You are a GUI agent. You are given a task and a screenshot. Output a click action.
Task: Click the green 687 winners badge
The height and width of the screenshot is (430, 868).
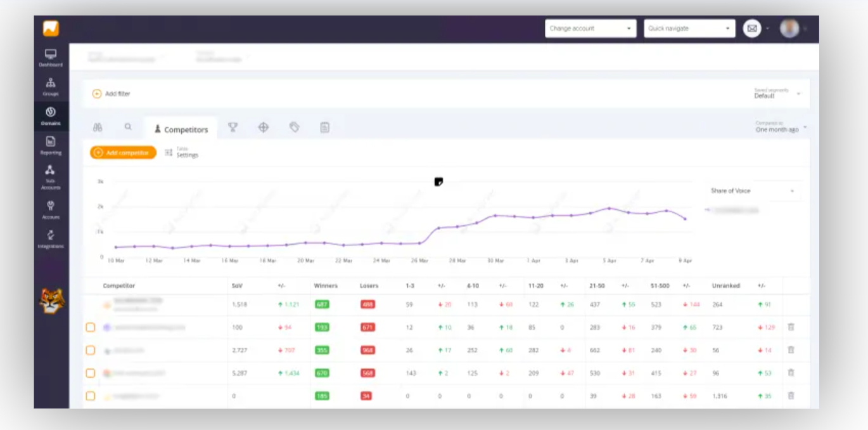(322, 304)
